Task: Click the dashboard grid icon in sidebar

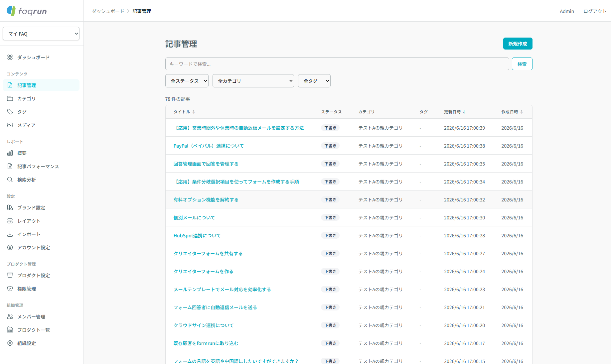Action: 10,57
